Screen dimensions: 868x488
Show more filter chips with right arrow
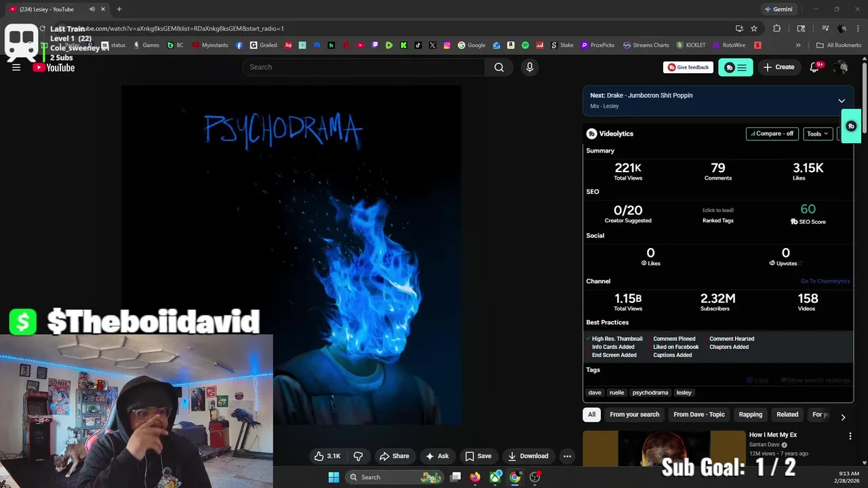tap(843, 418)
